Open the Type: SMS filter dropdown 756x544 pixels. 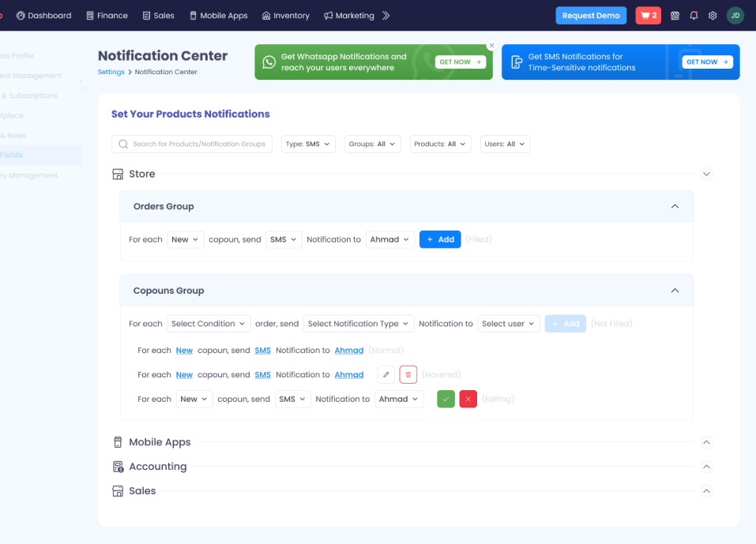[x=308, y=144]
